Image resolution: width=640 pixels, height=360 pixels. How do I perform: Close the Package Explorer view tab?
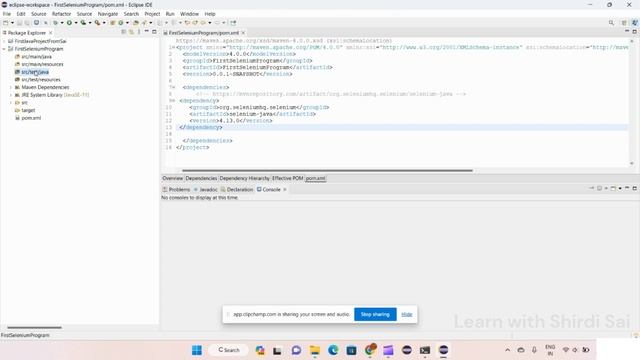(51, 33)
